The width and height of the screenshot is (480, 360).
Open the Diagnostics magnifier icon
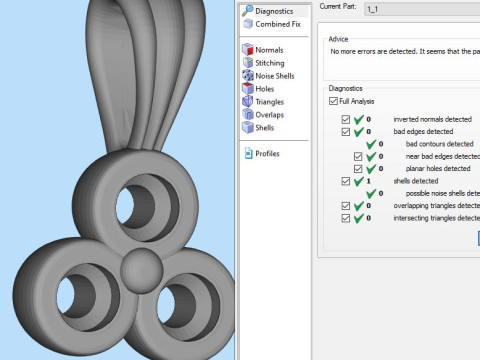[248, 11]
